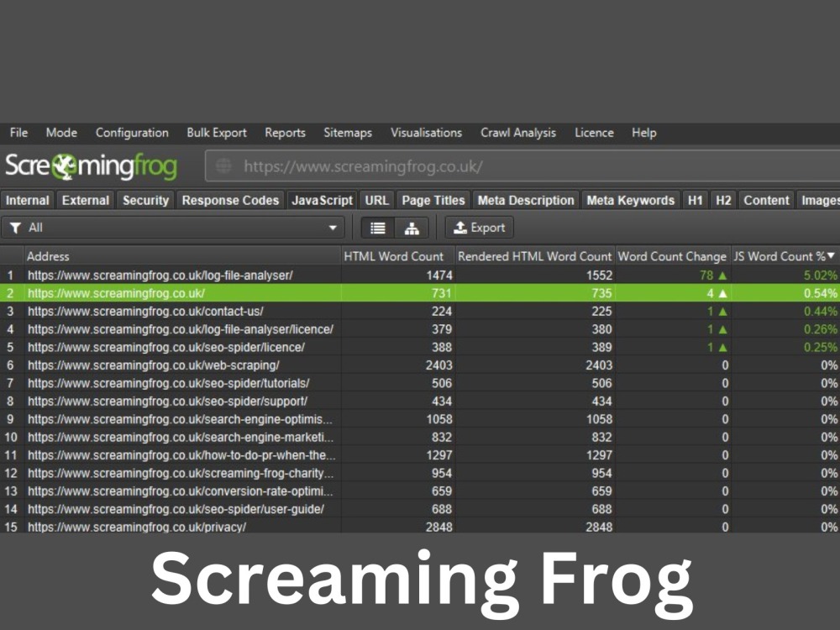The image size is (840, 630).
Task: Switch to the H2 tab
Action: pyautogui.click(x=723, y=201)
